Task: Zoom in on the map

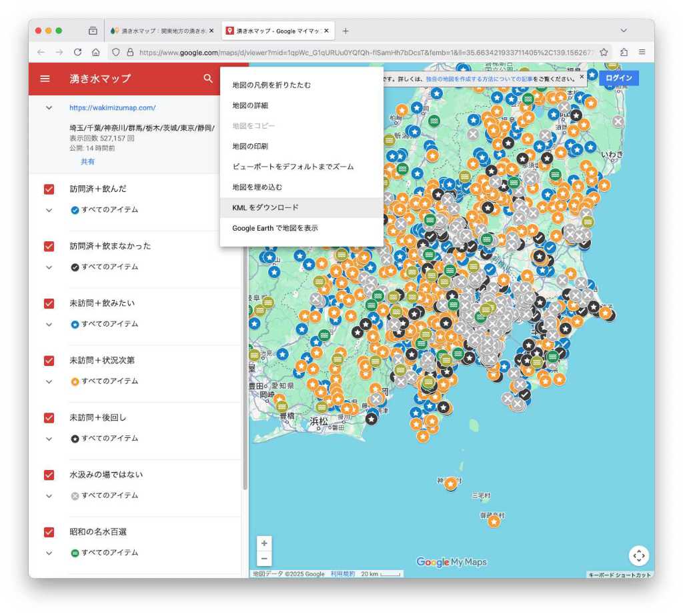Action: (264, 543)
